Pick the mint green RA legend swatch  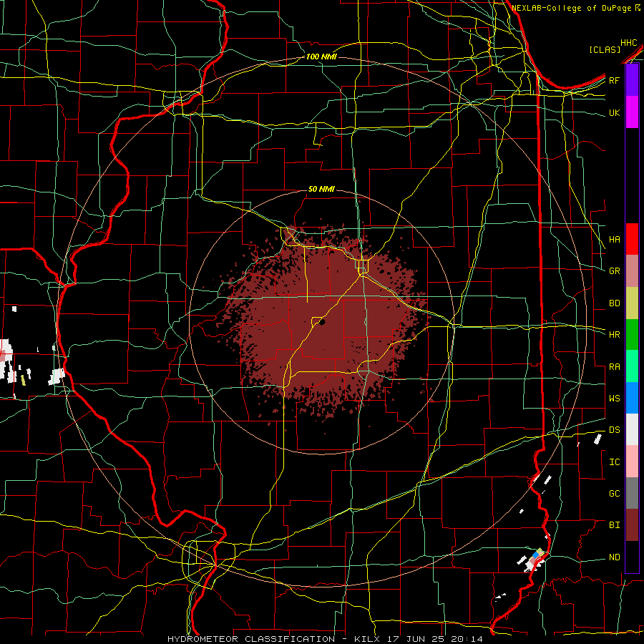point(632,366)
